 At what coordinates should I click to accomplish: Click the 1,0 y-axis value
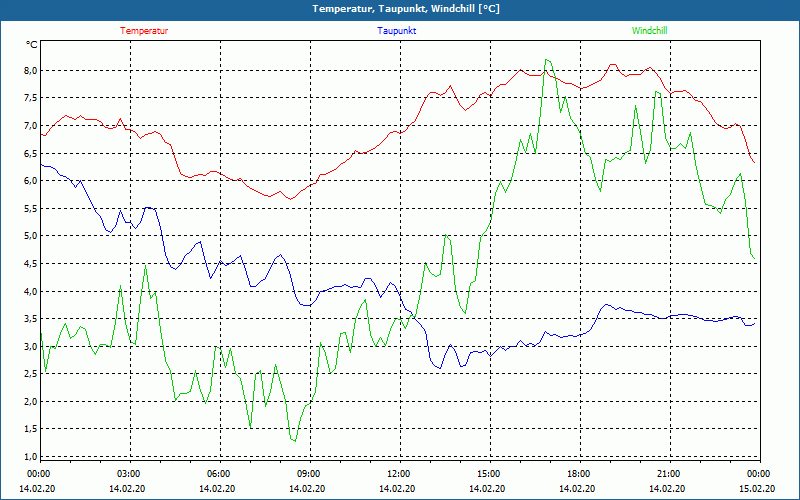tap(31, 457)
